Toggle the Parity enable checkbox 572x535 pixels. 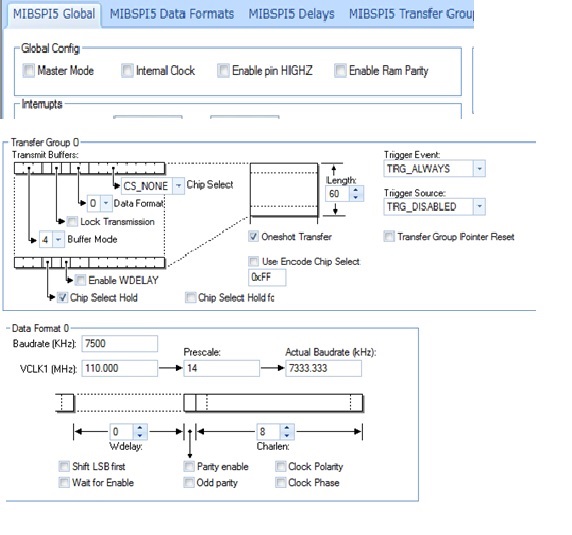189,466
